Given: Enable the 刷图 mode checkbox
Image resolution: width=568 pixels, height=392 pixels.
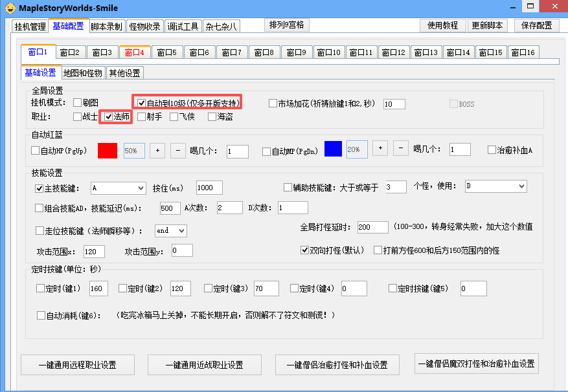Looking at the screenshot, I should [x=77, y=103].
